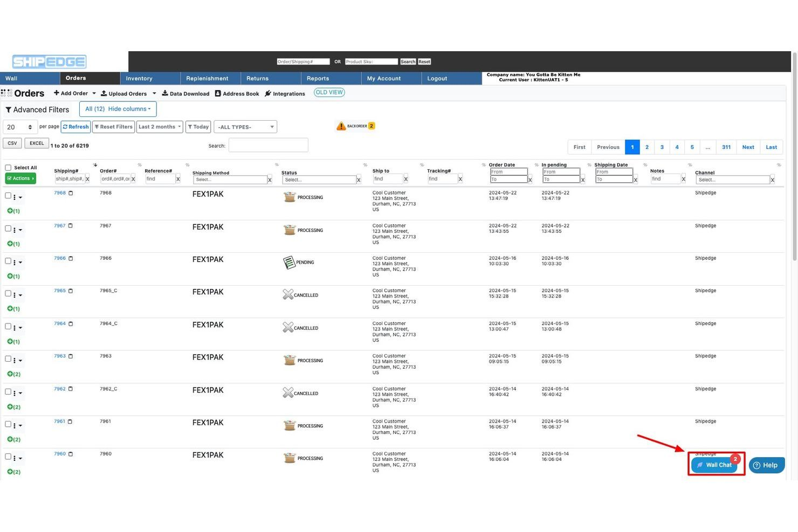The height and width of the screenshot is (532, 798).
Task: Click into the table Search field
Action: (268, 146)
